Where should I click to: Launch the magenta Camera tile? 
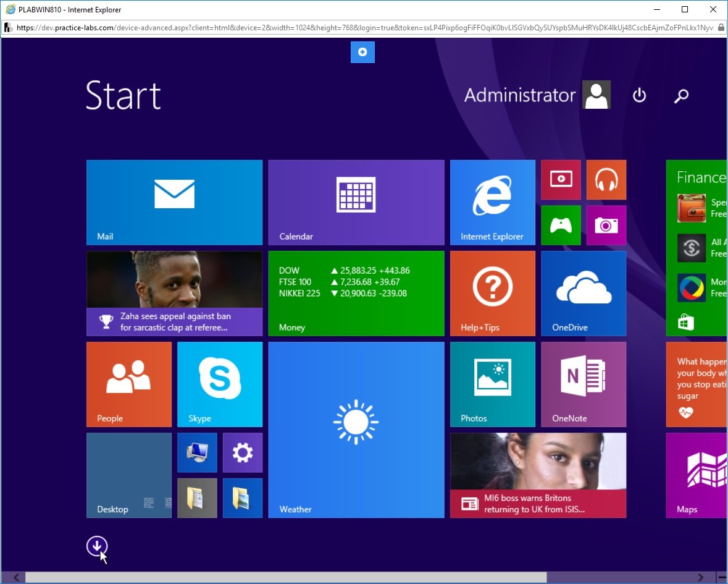click(606, 226)
